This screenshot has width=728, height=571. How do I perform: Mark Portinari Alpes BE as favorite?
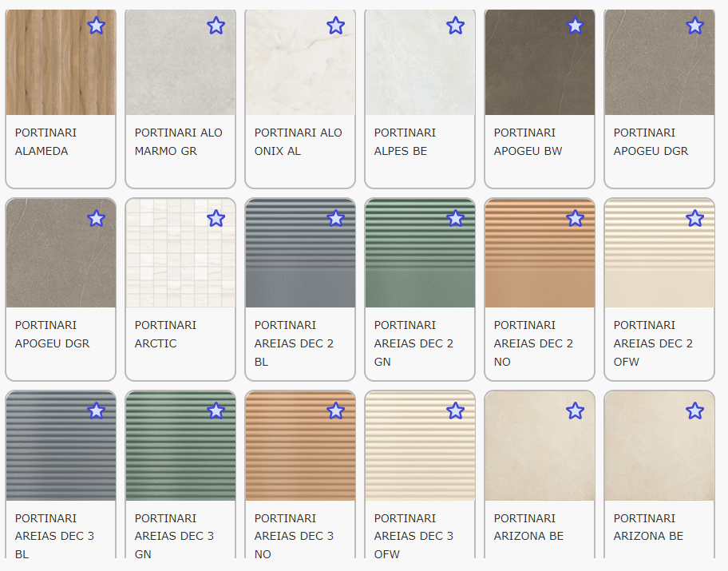(x=455, y=26)
